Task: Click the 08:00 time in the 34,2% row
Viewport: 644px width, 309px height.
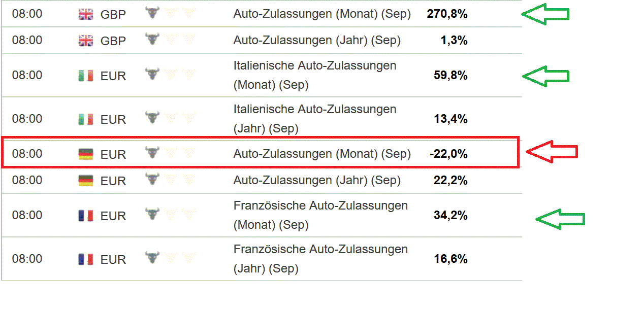Action: (27, 215)
